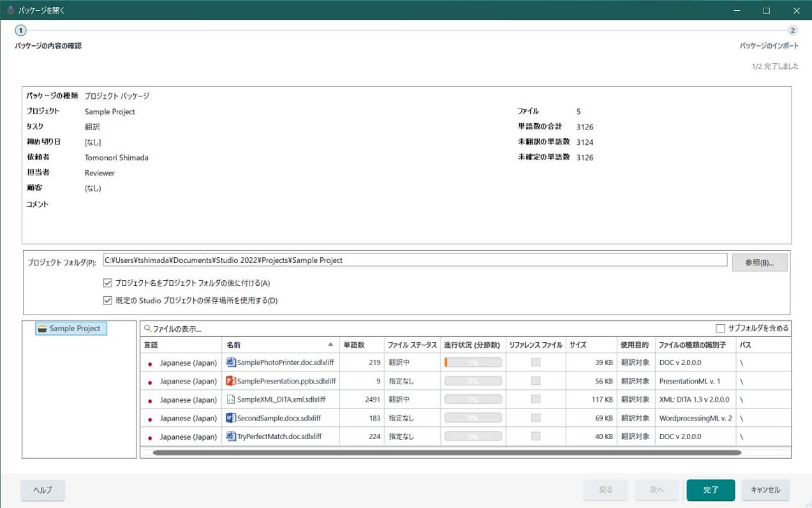812x508 pixels.
Task: Go to step 2 パッケージのインポート
Action: pos(792,31)
